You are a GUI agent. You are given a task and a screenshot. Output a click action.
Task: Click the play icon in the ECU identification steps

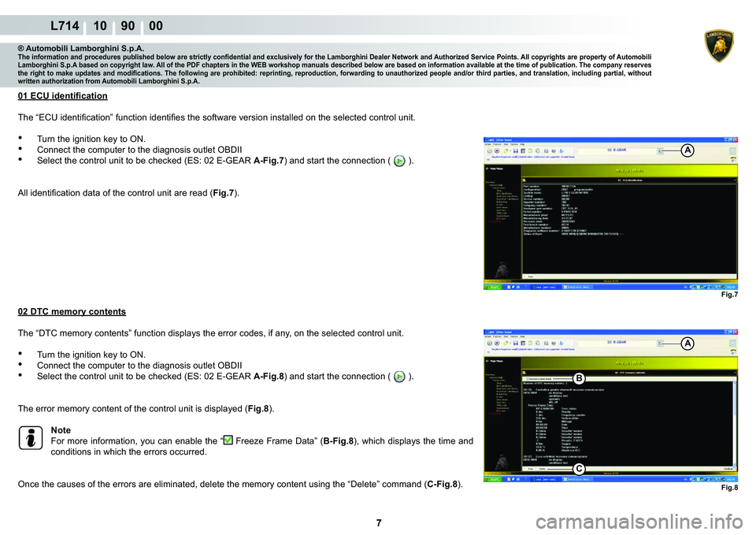pyautogui.click(x=399, y=161)
